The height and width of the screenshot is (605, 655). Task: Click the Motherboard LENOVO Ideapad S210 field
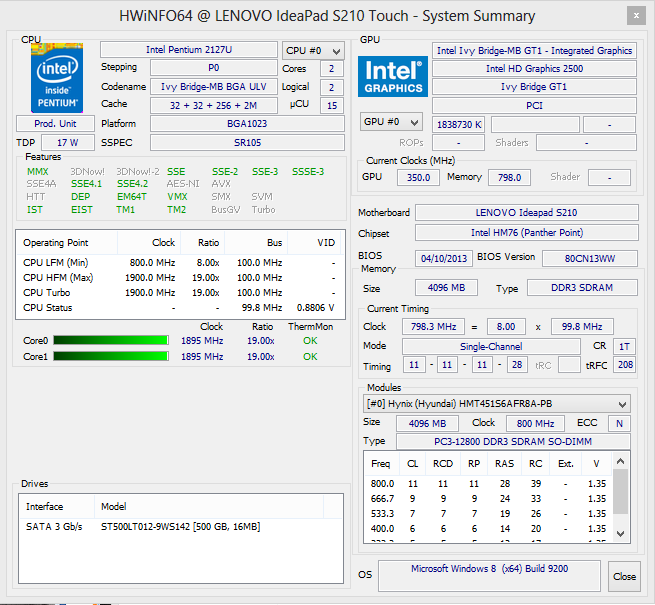[x=526, y=213]
